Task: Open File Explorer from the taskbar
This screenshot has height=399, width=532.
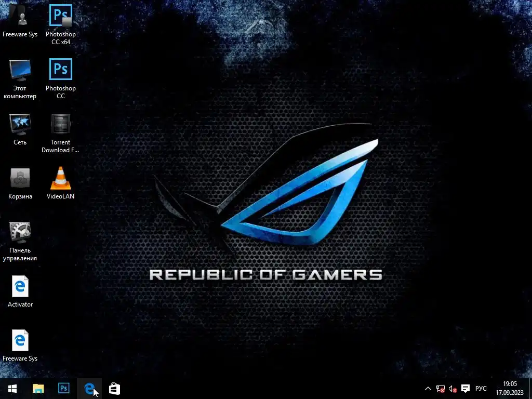Action: (x=38, y=389)
